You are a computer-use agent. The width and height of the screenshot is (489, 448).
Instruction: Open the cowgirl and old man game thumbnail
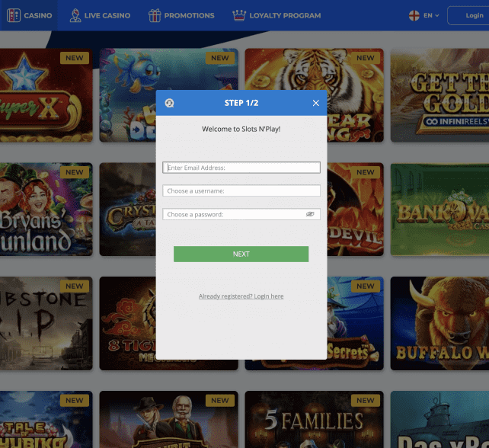pyautogui.click(x=169, y=419)
